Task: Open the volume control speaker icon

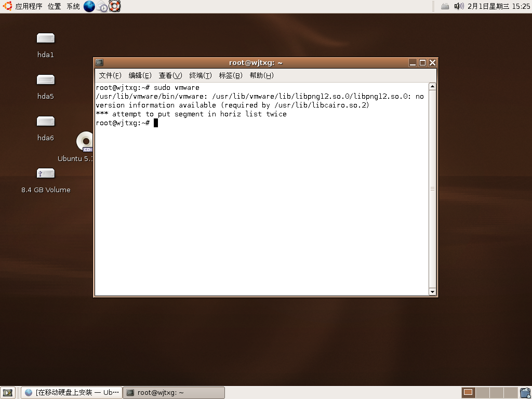Action: click(459, 6)
